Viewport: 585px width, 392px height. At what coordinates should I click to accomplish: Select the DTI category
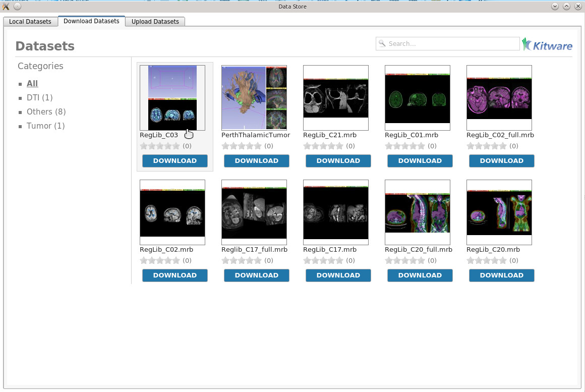click(39, 97)
